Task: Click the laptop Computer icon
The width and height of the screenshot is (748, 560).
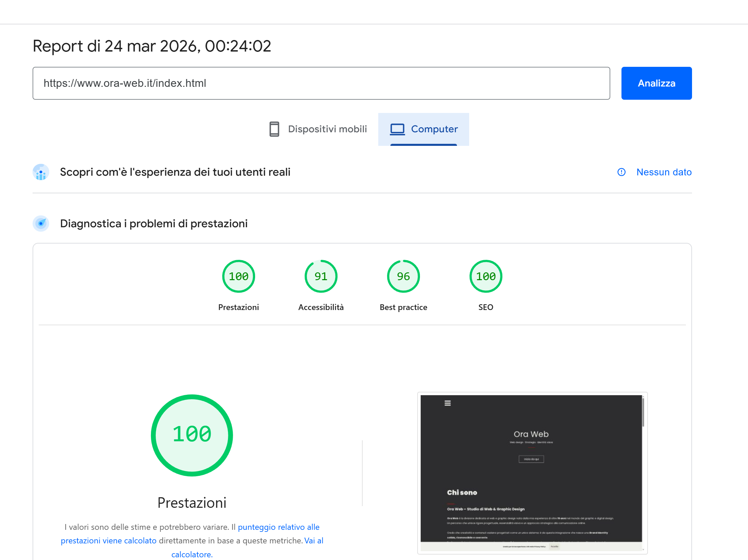Action: (397, 129)
